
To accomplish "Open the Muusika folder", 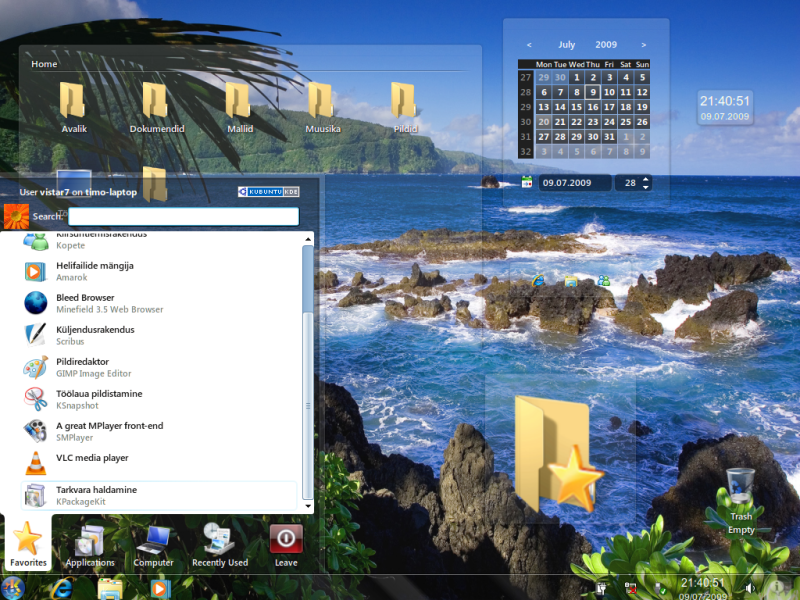I will [x=322, y=108].
